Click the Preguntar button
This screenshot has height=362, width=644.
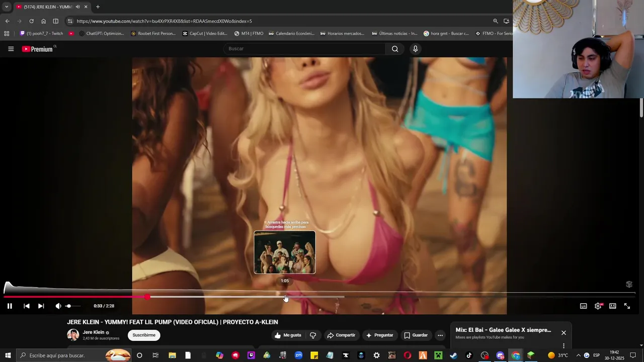pyautogui.click(x=380, y=335)
